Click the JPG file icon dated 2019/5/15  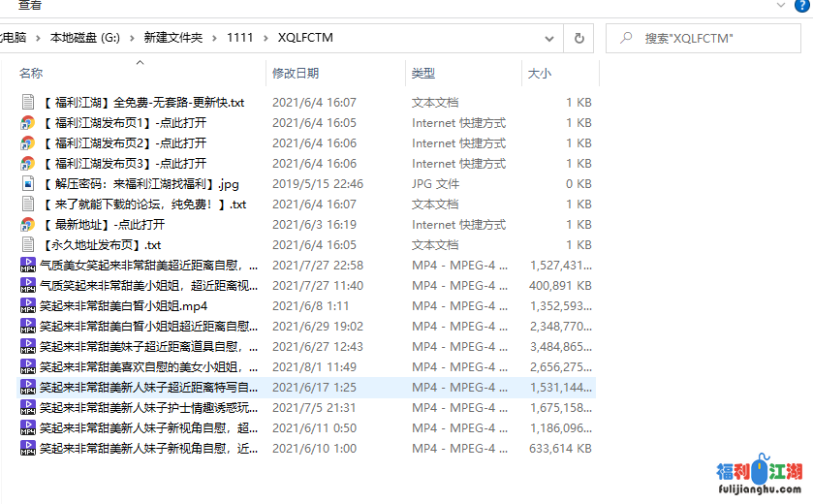coord(28,184)
